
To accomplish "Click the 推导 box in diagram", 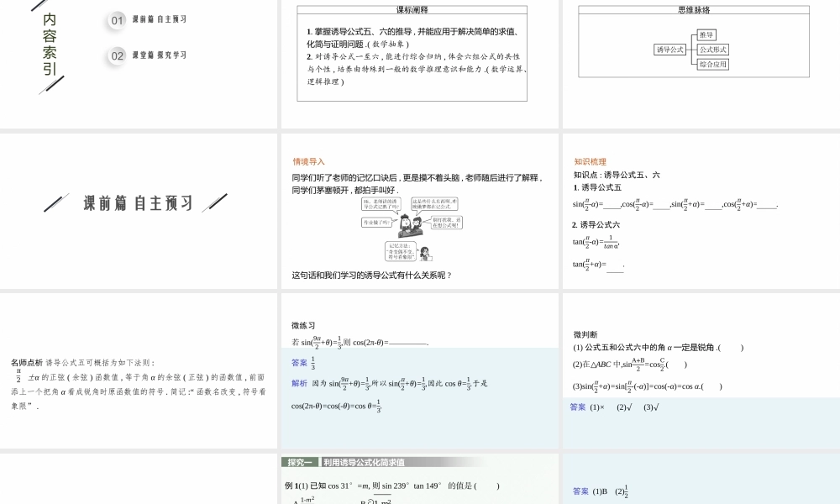I will pos(707,35).
